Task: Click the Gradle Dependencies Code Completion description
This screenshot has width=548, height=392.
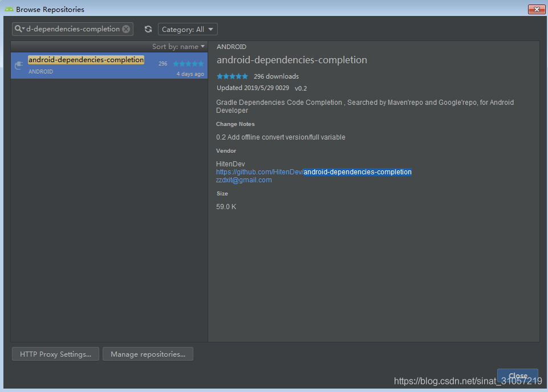Action: (x=365, y=107)
